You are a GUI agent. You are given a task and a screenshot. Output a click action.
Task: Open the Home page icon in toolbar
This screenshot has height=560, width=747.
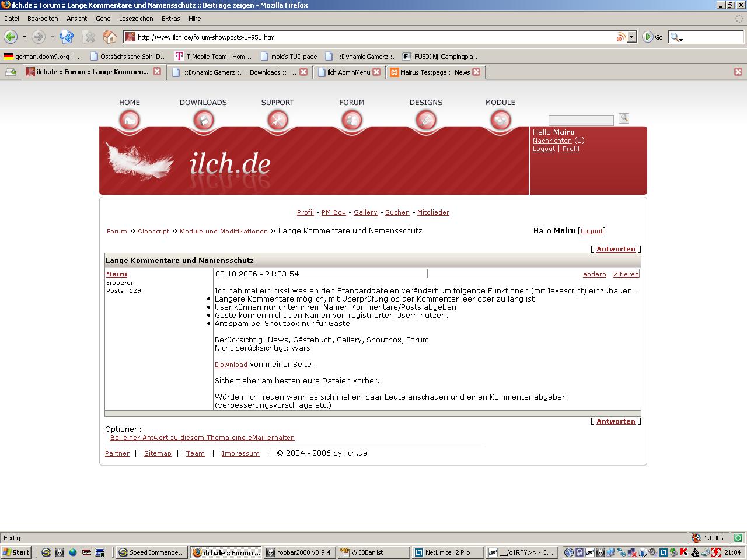point(109,37)
